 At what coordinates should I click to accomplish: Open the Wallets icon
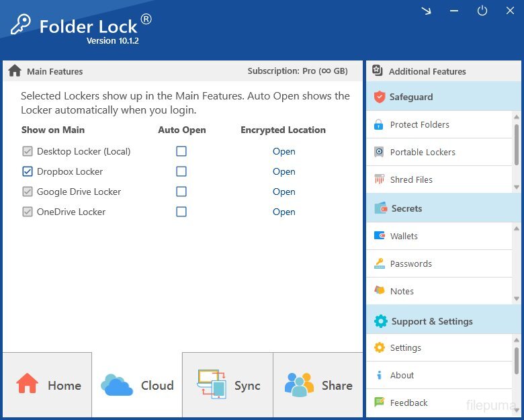[x=380, y=236]
